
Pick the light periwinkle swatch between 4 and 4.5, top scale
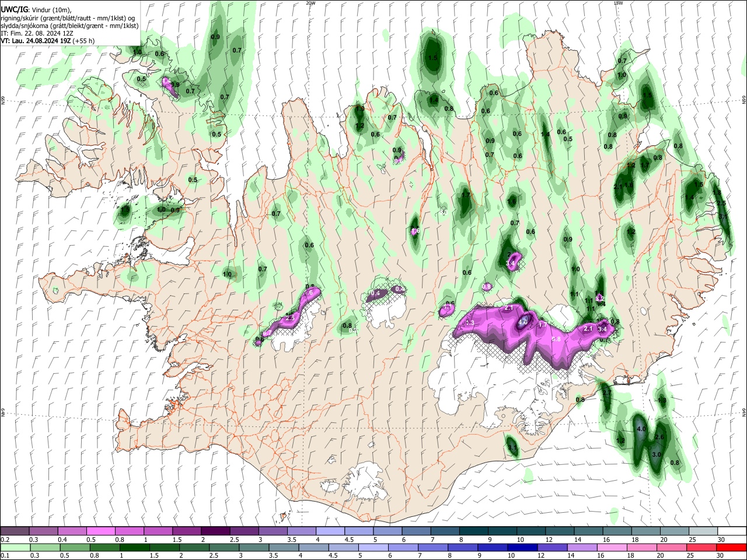[330, 531]
